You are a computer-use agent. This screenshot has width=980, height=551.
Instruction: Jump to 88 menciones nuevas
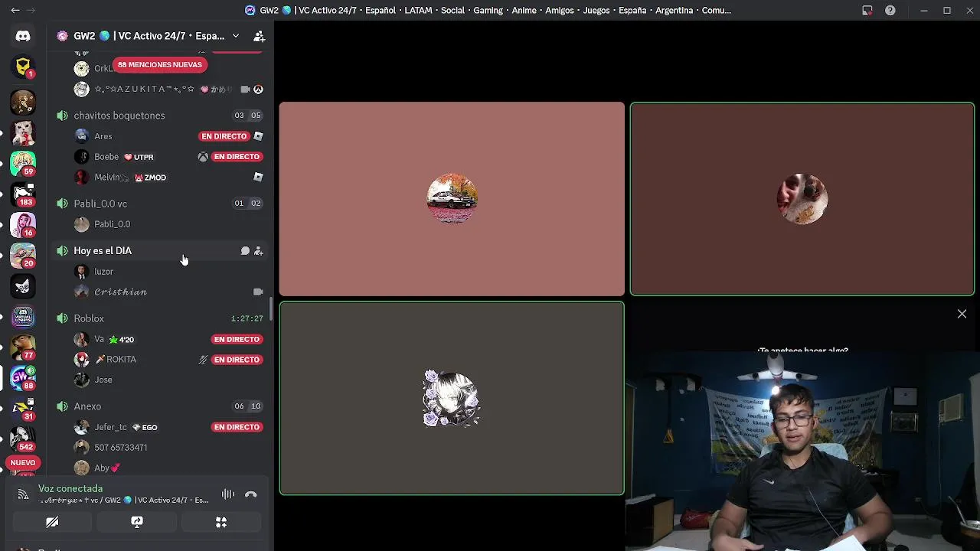(160, 65)
